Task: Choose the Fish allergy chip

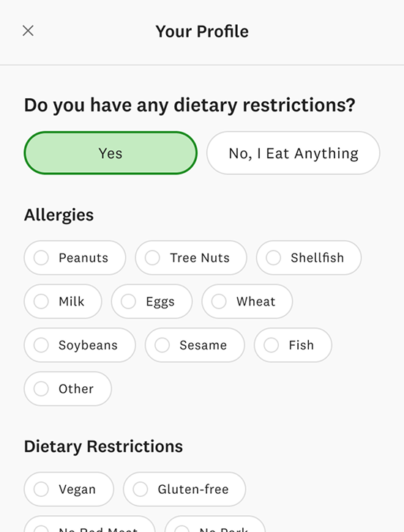Action: (x=293, y=345)
